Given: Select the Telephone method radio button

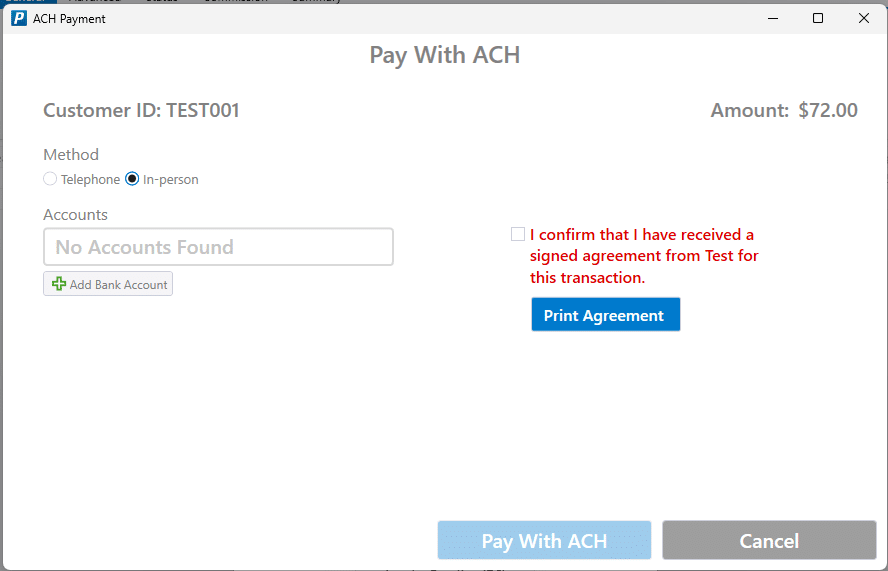Looking at the screenshot, I should [x=50, y=179].
